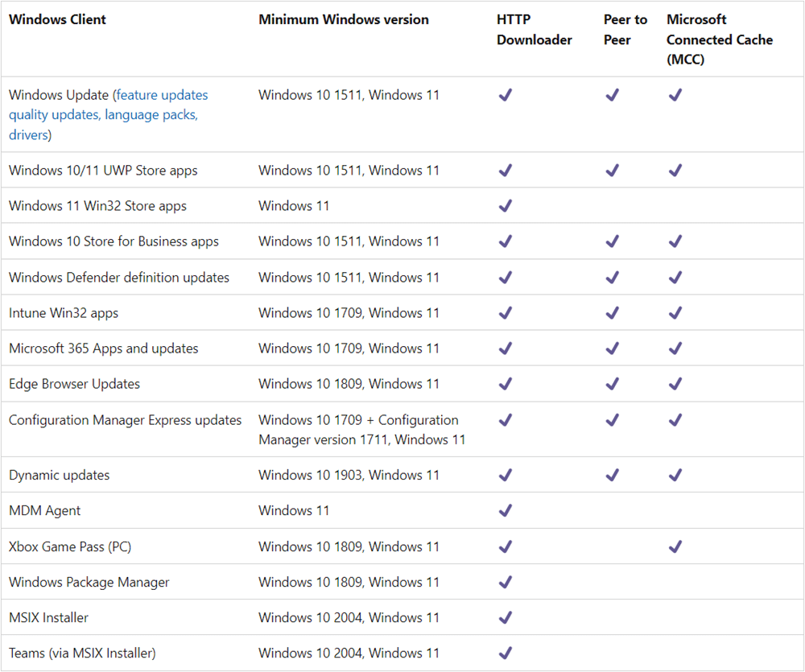Click 'Windows 10 1903, Windows 11' version cell
The width and height of the screenshot is (805, 672).
pos(349,476)
